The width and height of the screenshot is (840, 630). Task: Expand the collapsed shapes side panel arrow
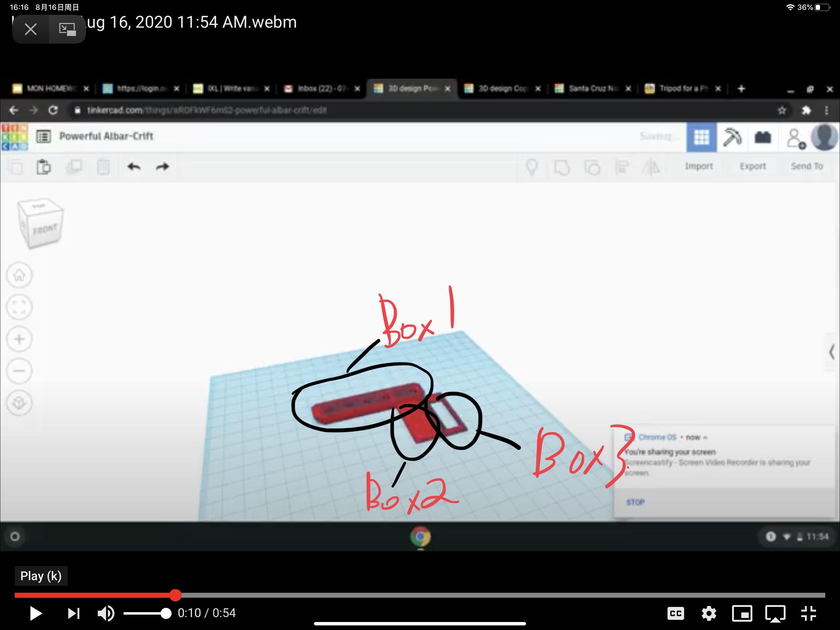point(832,352)
